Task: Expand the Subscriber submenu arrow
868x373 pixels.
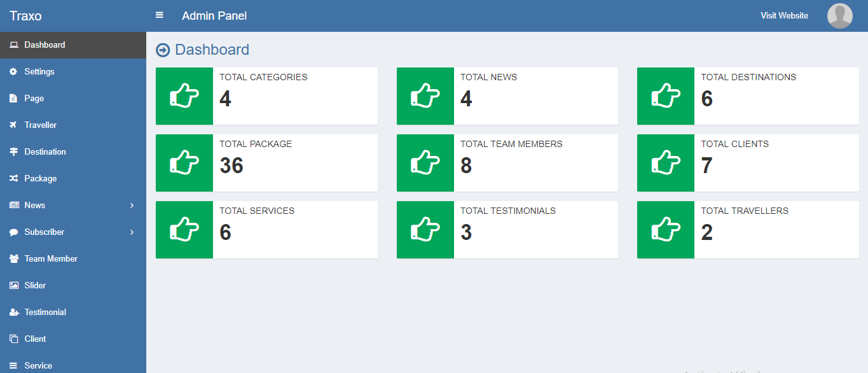Action: point(132,232)
